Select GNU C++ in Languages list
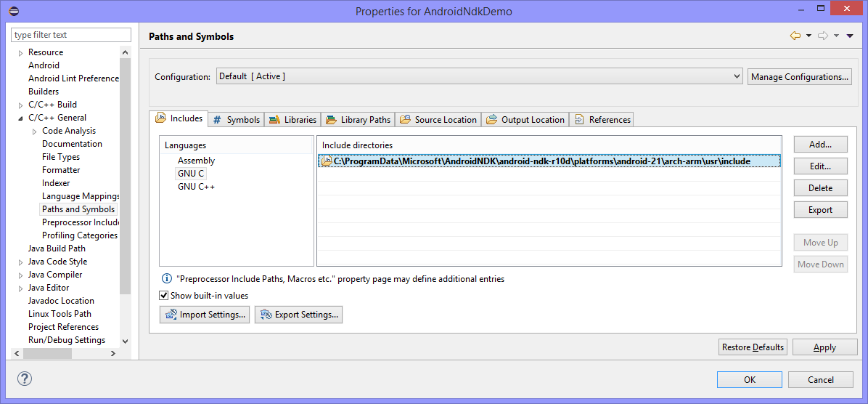Screen dimensions: 868x404 tap(196, 187)
